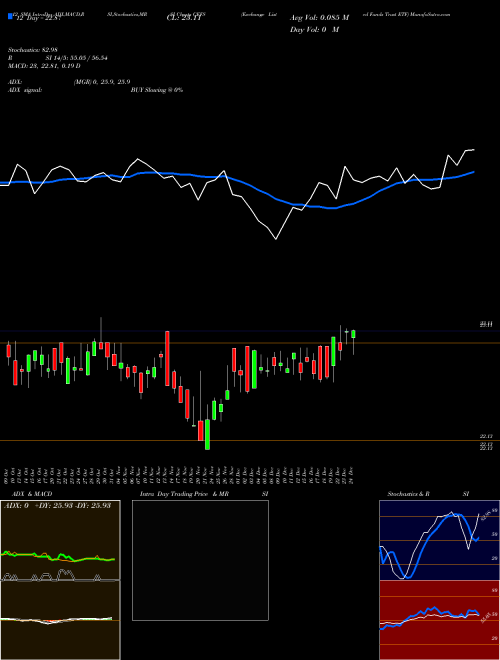Click the blue moving average line's right end

click(474, 172)
